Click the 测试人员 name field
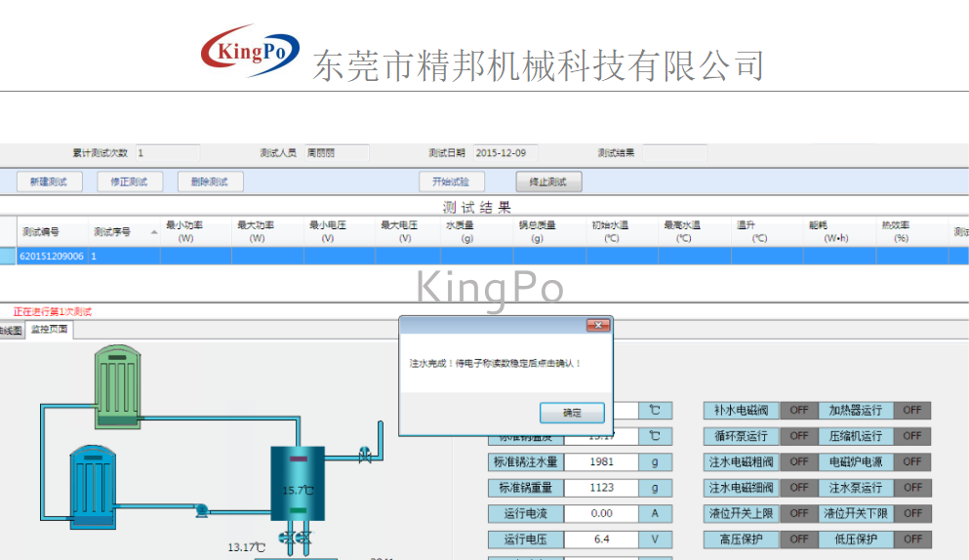 click(x=337, y=152)
